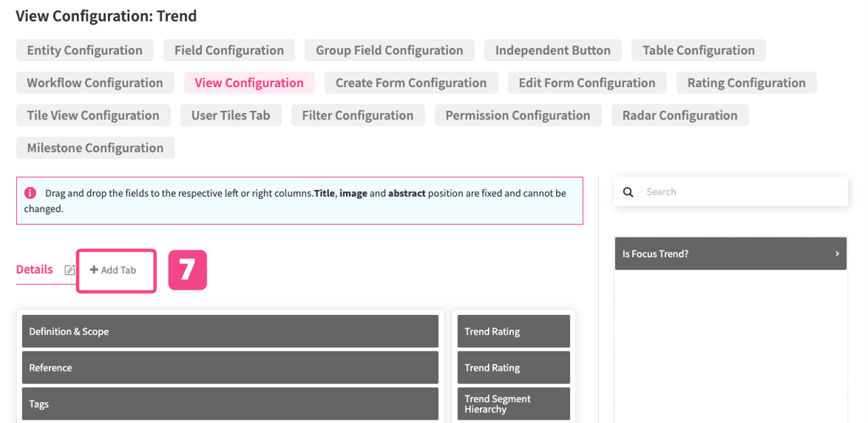
Task: Open the Details tab
Action: pos(34,269)
